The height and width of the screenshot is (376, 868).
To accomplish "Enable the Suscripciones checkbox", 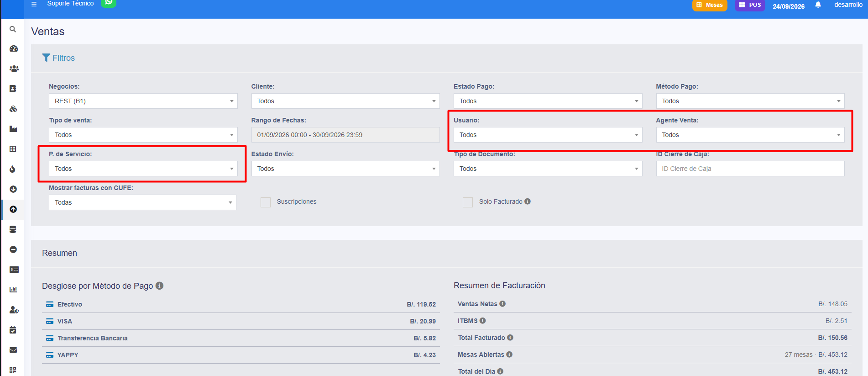I will tap(266, 202).
